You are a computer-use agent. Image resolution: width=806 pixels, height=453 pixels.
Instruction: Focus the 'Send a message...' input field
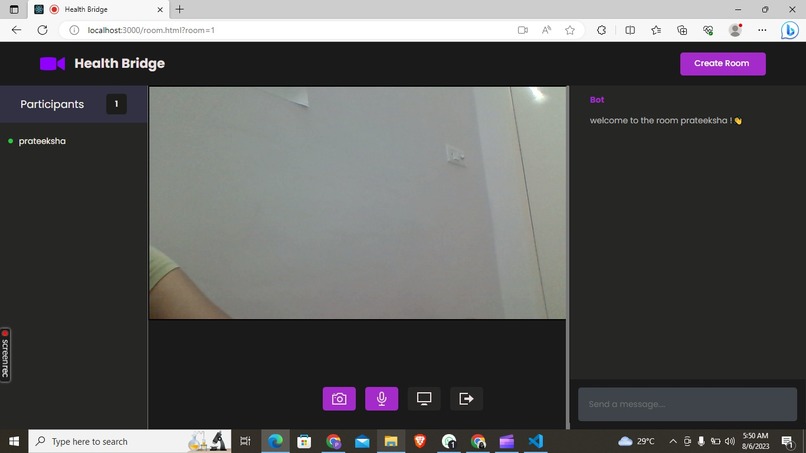tap(687, 404)
